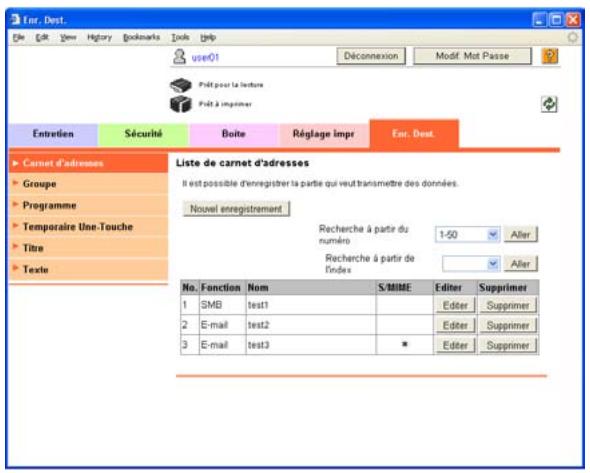This screenshot has height=473, width=590.
Task: Click Editer for test3 entry
Action: click(x=455, y=345)
